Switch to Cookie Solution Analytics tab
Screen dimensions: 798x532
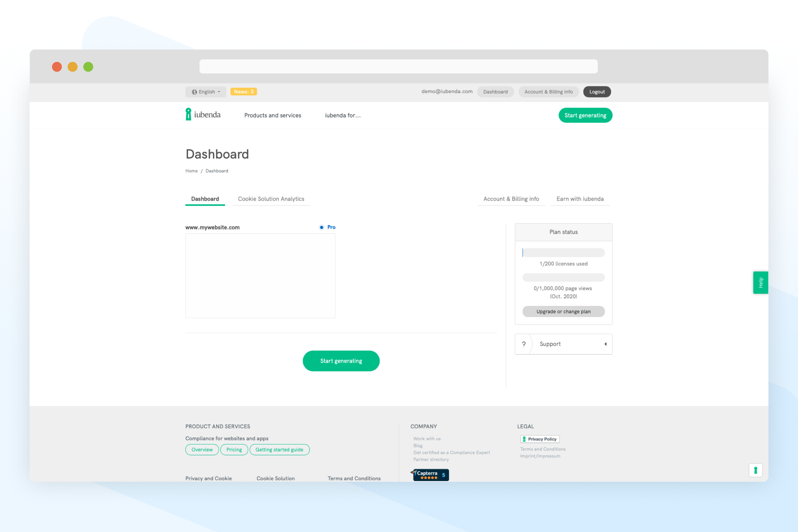(x=271, y=199)
